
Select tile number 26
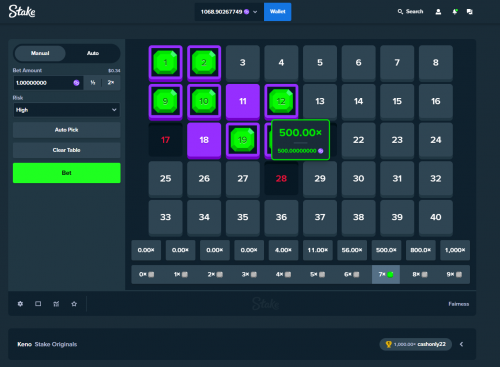[x=204, y=178]
